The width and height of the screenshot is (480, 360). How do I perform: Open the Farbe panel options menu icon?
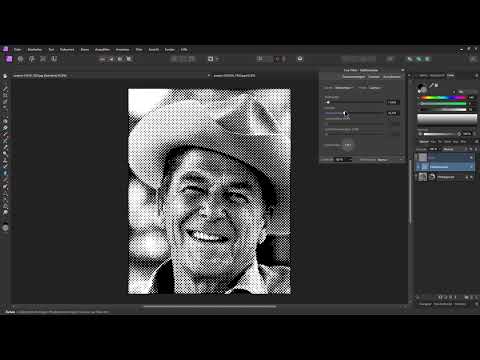pos(476,76)
